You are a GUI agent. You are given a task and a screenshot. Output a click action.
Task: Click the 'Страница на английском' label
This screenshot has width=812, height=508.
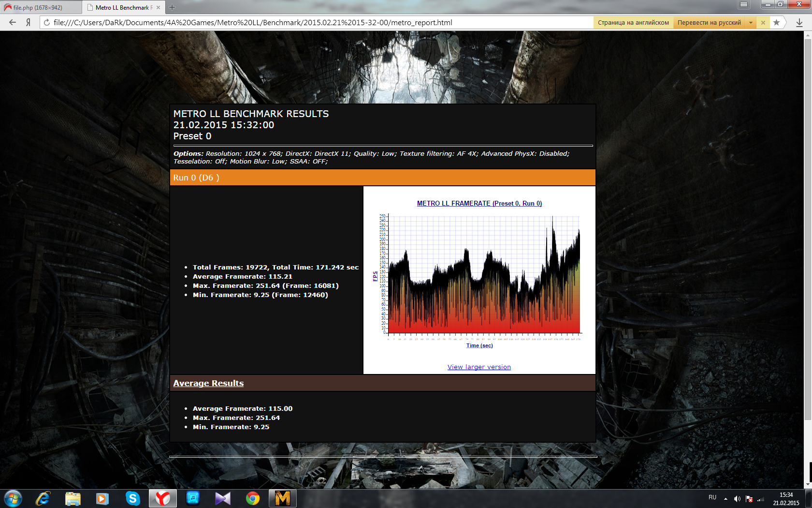click(633, 23)
